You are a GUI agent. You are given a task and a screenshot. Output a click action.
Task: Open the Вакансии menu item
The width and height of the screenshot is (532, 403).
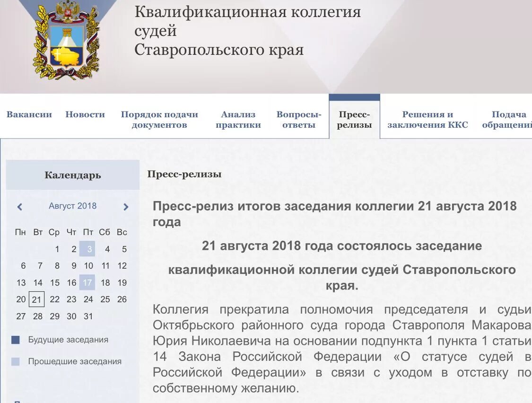pos(29,114)
